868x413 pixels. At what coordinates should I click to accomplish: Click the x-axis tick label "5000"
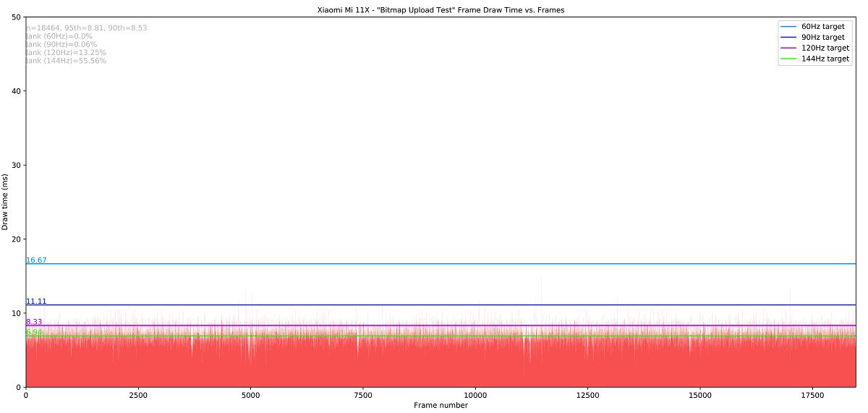click(250, 396)
